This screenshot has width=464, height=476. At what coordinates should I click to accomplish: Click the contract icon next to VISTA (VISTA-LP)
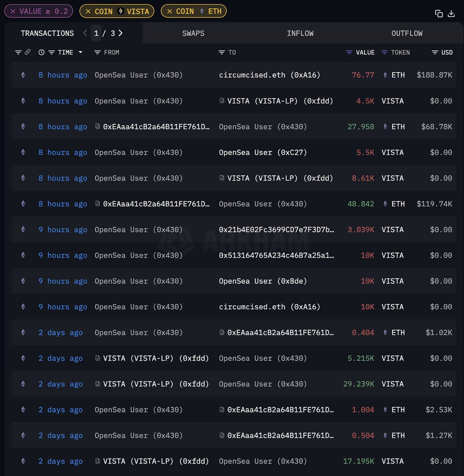coord(221,101)
